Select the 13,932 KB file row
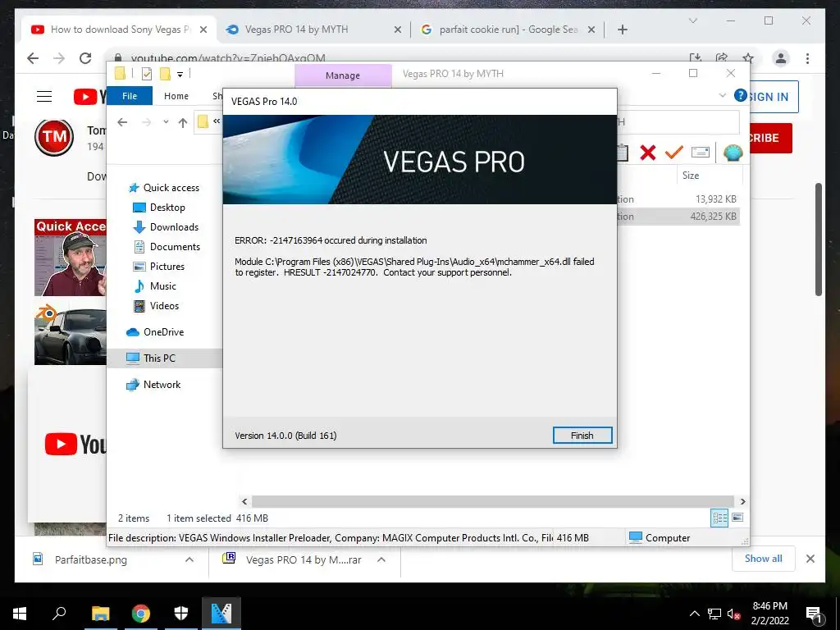 678,199
